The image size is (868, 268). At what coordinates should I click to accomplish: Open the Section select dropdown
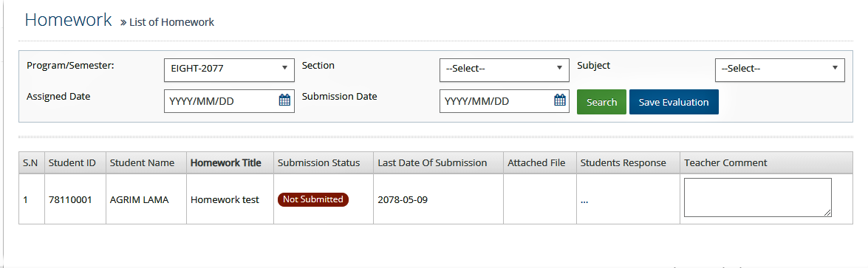(505, 69)
